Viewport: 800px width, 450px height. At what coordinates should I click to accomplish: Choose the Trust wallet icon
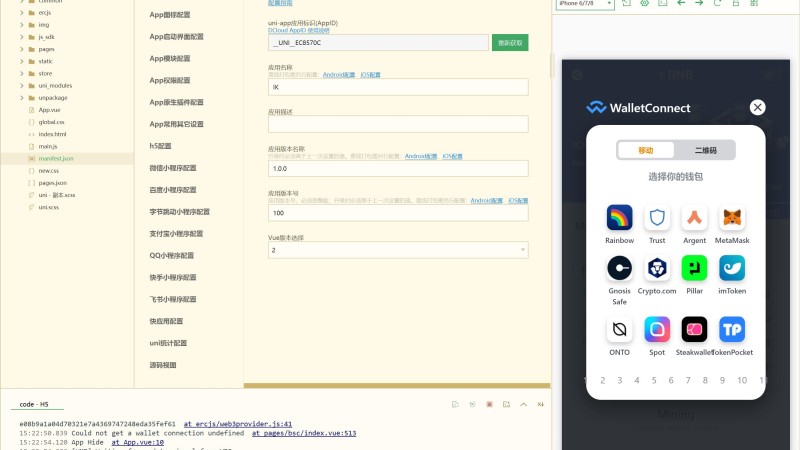pos(657,217)
